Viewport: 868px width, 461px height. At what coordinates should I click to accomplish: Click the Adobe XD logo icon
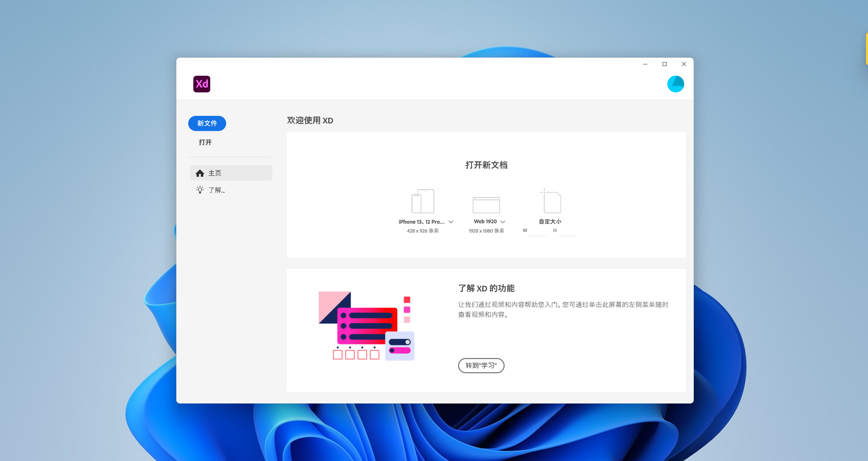pyautogui.click(x=202, y=84)
